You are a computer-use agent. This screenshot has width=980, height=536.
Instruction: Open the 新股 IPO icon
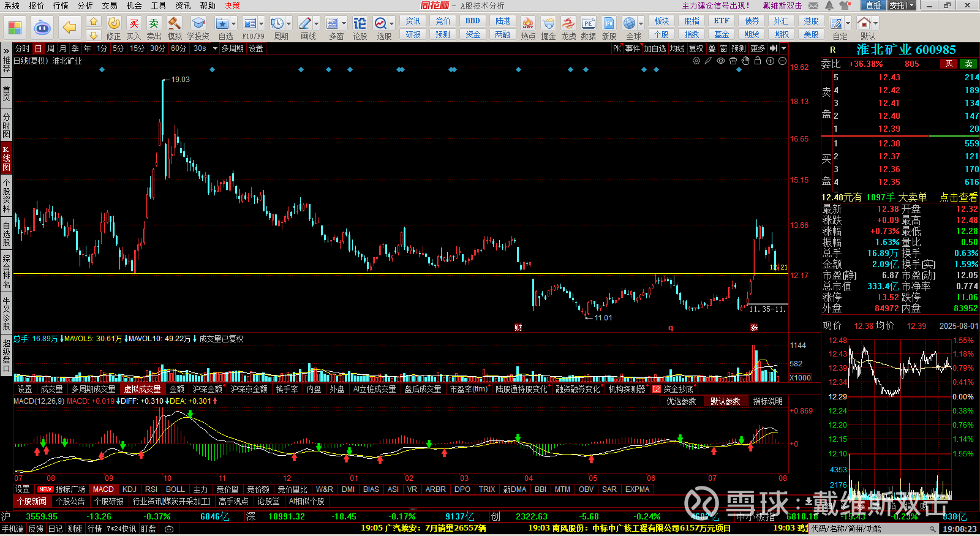point(609,23)
